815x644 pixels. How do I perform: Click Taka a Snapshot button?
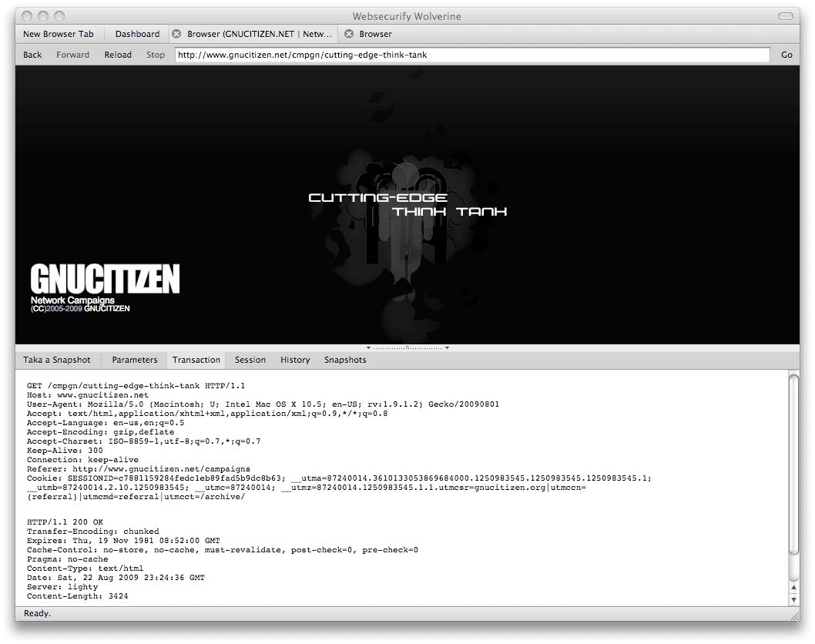[57, 360]
